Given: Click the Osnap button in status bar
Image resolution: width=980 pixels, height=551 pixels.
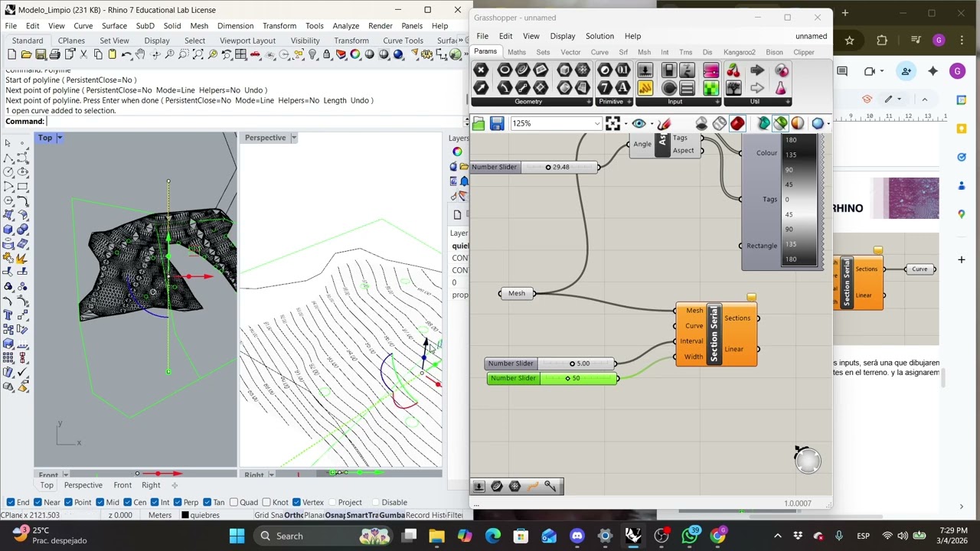Looking at the screenshot, I should click(335, 515).
